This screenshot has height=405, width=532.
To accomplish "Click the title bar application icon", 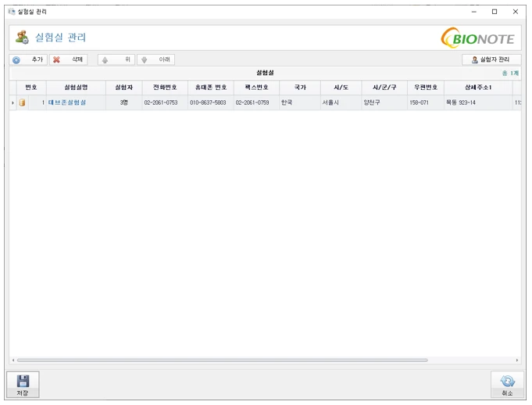I will point(12,12).
